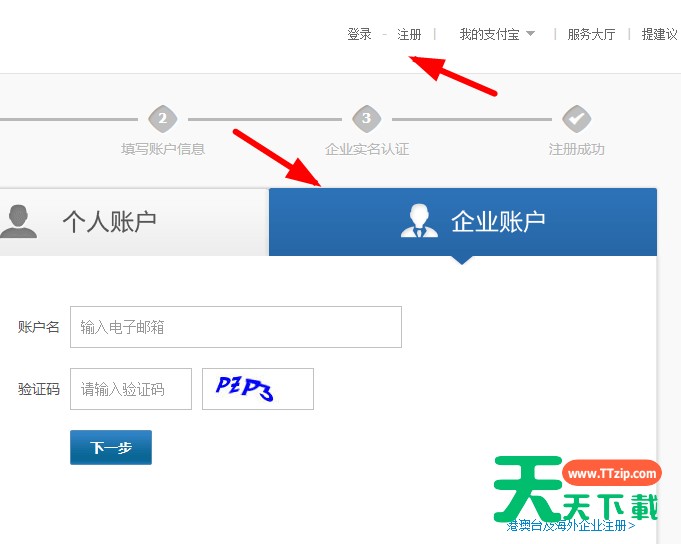The image size is (681, 544).
Task: Click the enterprise account businessman icon
Action: 419,221
